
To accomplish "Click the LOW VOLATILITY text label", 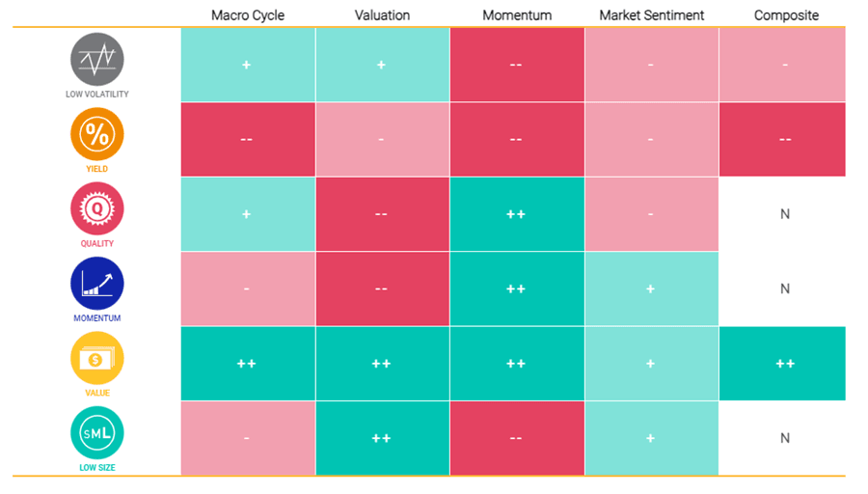I will pyautogui.click(x=96, y=95).
